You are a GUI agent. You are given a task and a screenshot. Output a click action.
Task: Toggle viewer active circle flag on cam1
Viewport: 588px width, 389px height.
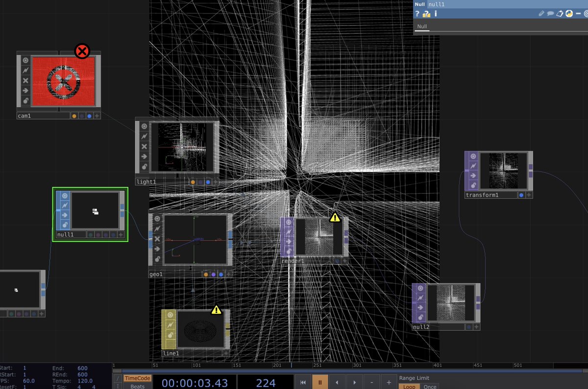(25, 60)
